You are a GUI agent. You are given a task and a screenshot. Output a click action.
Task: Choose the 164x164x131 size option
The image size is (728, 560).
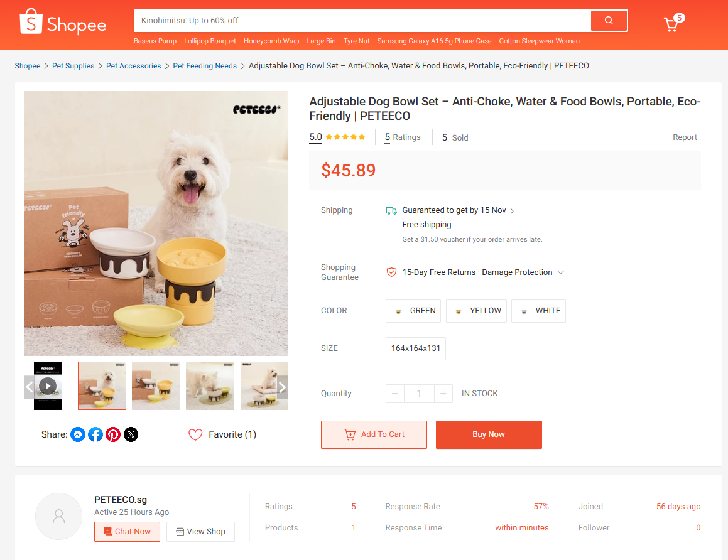click(x=416, y=348)
